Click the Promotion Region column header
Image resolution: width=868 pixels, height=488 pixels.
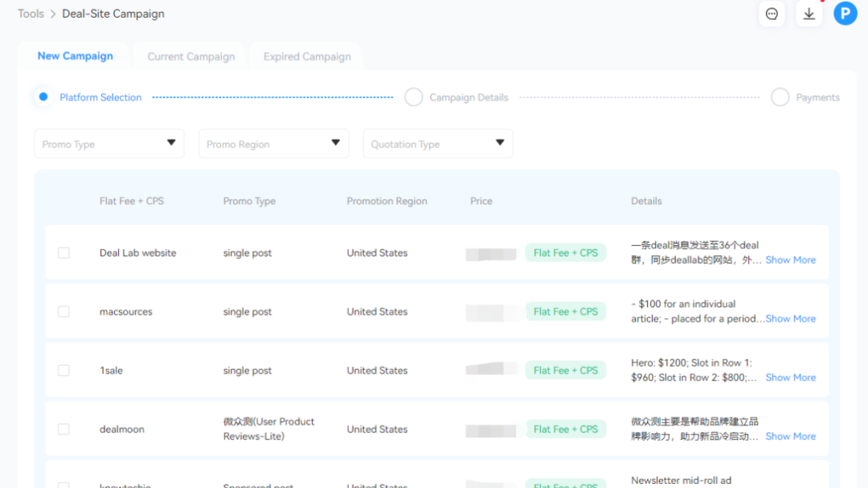pos(387,201)
